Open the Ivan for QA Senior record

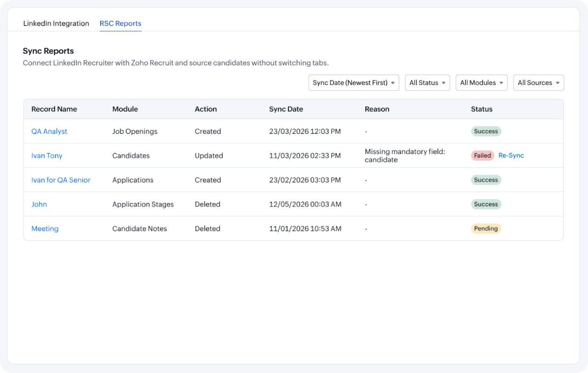click(61, 180)
